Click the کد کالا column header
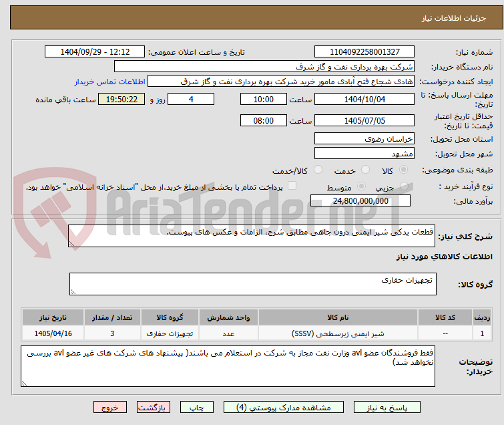This screenshot has width=504, height=425. [445, 317]
